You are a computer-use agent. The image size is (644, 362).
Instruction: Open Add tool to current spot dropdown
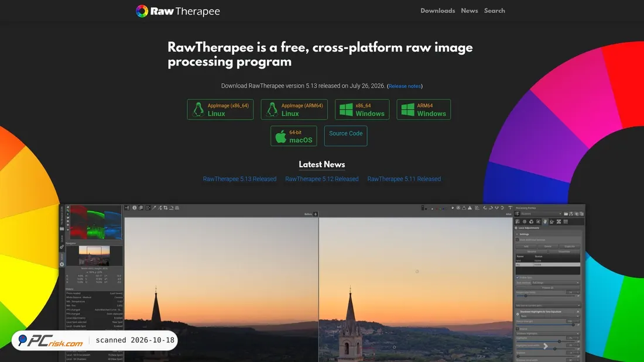[x=549, y=305]
